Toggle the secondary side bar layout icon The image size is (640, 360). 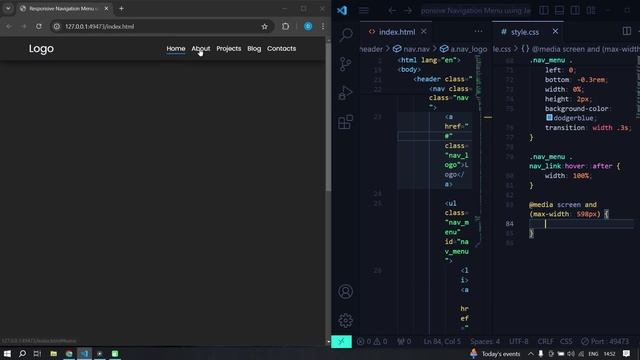575,11
